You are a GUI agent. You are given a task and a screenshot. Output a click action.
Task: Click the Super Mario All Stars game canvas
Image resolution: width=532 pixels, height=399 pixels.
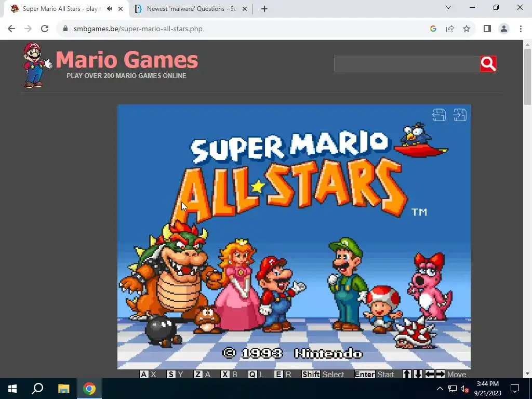point(294,236)
